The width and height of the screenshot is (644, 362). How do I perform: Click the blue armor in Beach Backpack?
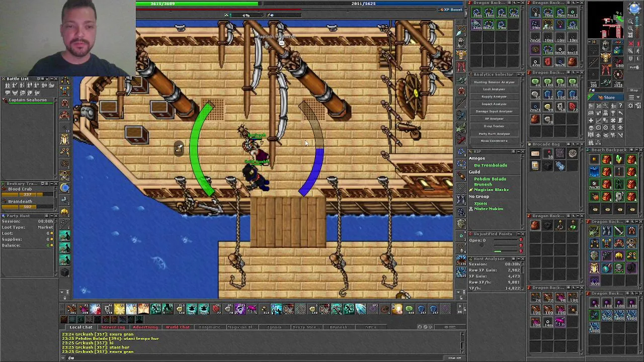click(x=594, y=172)
